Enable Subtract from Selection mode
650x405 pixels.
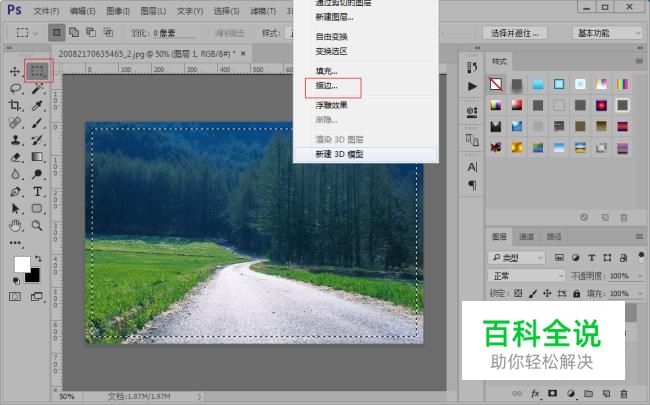pos(91,32)
